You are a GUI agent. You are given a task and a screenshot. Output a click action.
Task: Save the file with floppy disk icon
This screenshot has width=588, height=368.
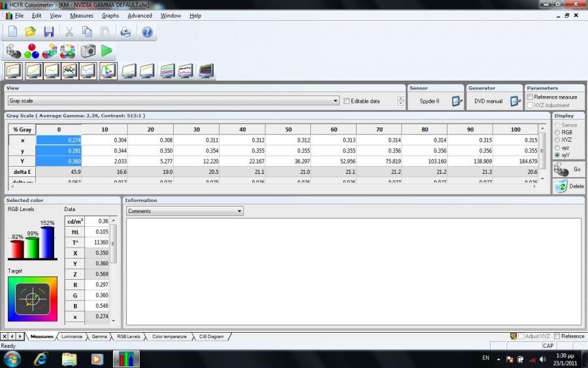[x=48, y=31]
